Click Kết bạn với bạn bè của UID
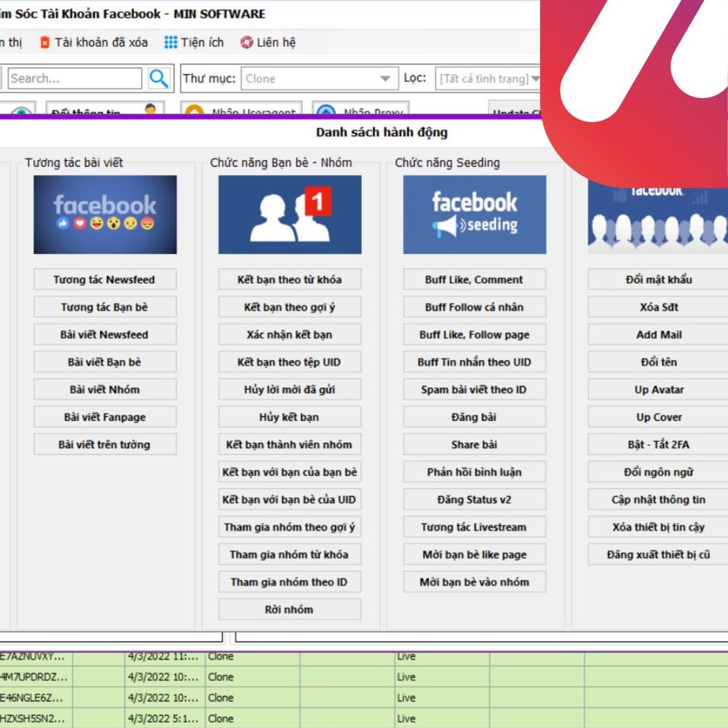 [x=290, y=499]
